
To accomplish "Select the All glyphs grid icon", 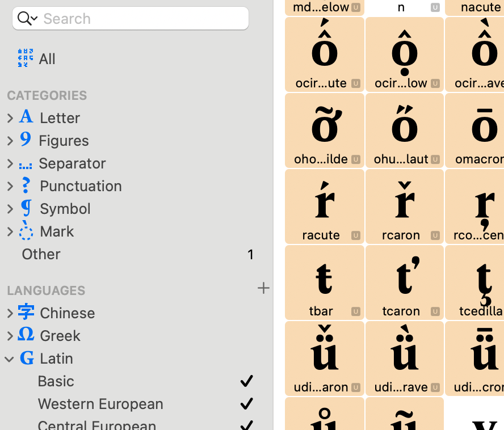I will (26, 58).
